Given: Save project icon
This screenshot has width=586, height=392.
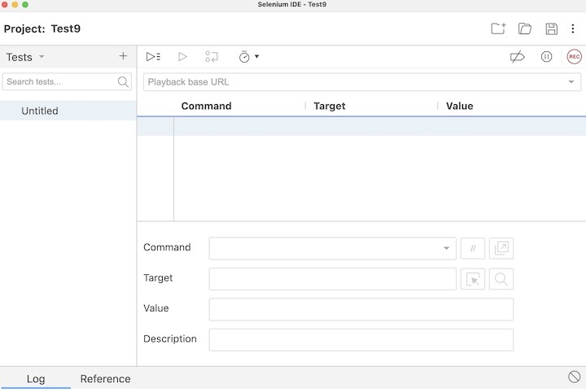Looking at the screenshot, I should click(x=551, y=29).
